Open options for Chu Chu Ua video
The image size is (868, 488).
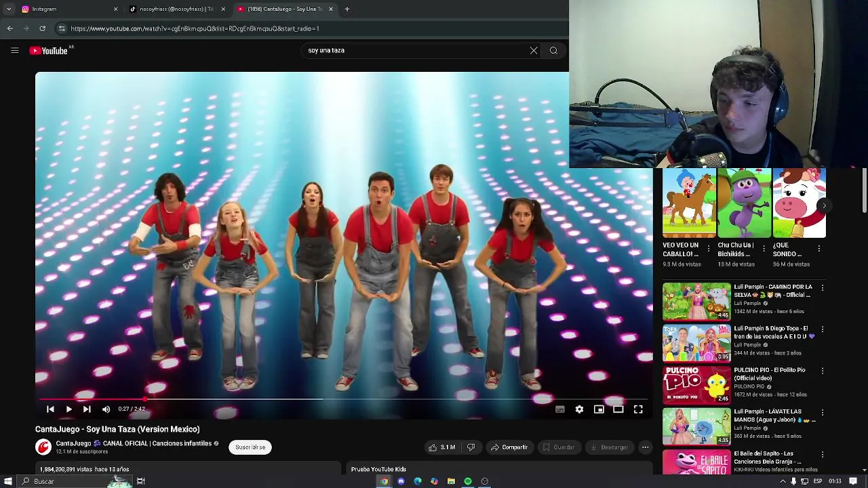click(764, 249)
